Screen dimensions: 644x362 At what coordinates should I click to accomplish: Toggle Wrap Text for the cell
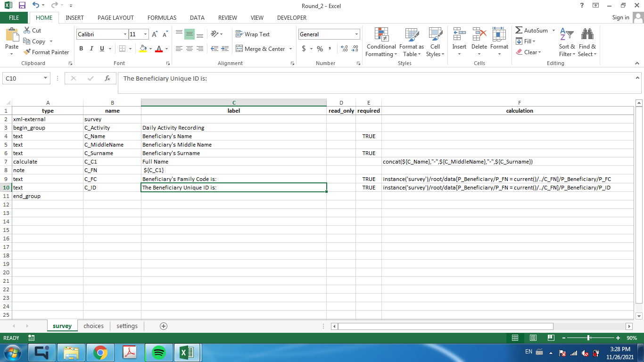[x=253, y=34]
